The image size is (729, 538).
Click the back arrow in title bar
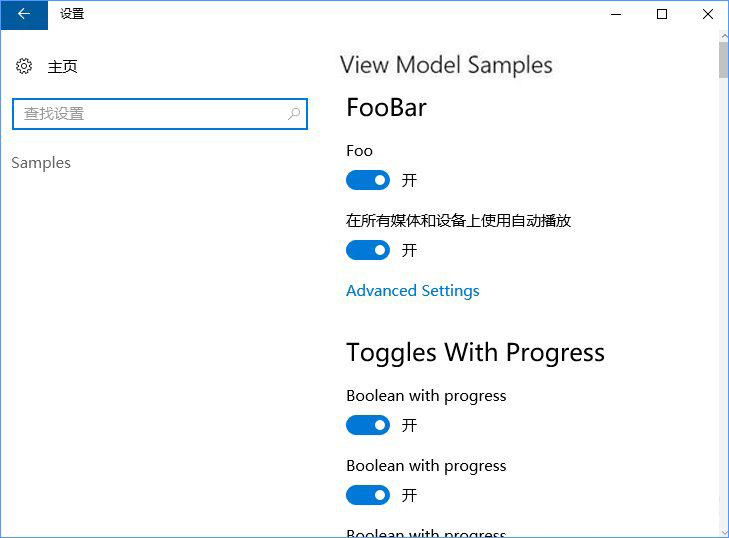coord(24,14)
